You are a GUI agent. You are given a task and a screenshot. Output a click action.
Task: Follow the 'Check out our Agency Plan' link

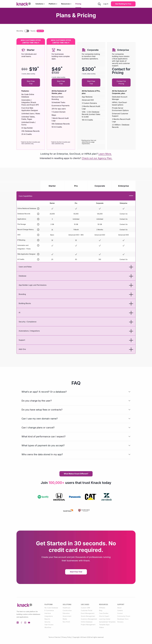coord(97,158)
